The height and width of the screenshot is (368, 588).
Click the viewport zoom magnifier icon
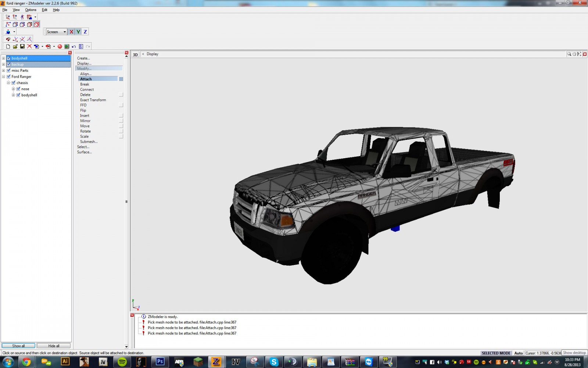coord(569,54)
